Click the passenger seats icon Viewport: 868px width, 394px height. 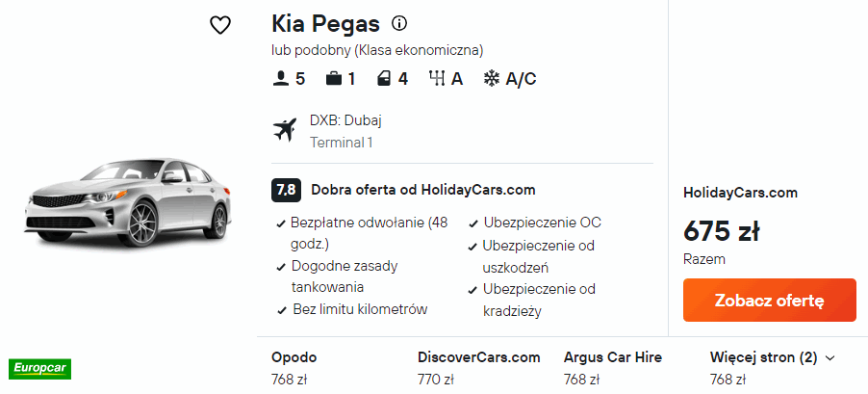281,79
